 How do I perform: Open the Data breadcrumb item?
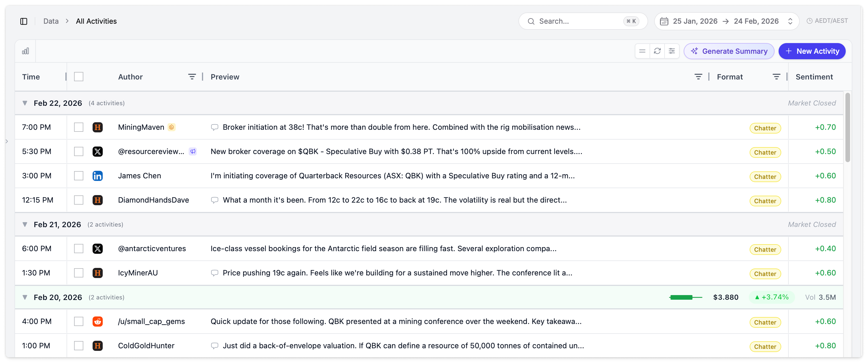pyautogui.click(x=50, y=21)
